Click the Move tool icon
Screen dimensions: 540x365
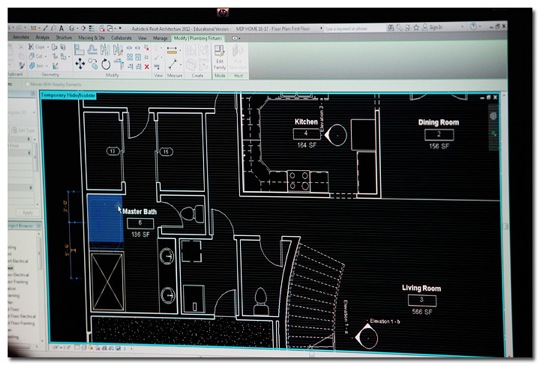point(80,64)
